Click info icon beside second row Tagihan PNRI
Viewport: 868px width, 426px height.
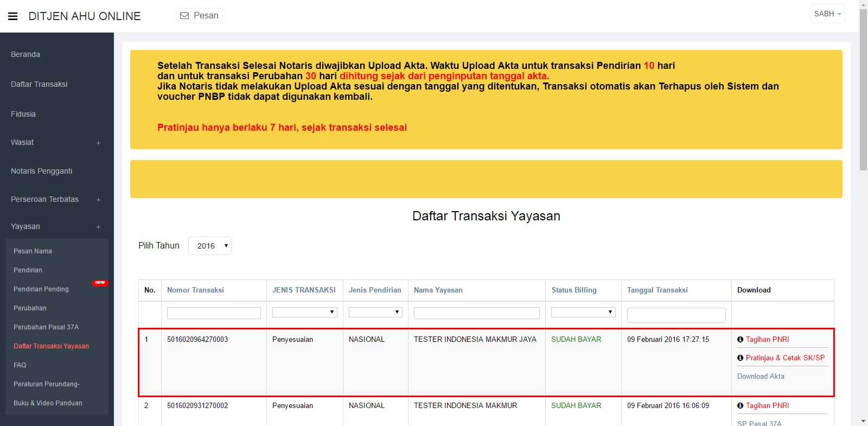coord(740,406)
